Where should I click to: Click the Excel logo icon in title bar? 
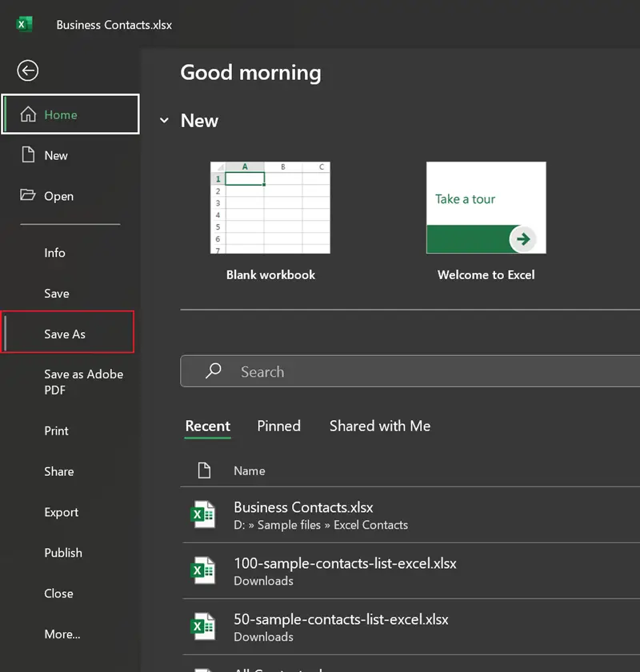pyautogui.click(x=24, y=24)
